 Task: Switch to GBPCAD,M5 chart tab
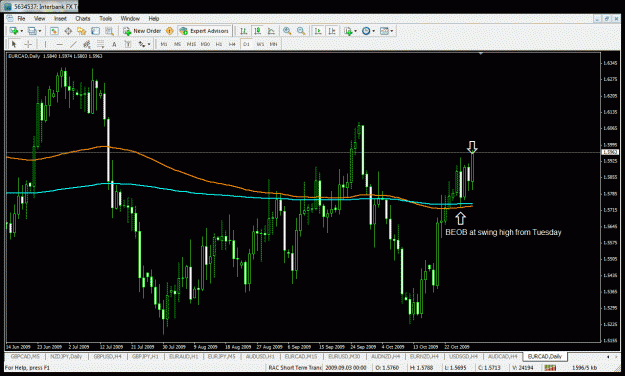25,356
